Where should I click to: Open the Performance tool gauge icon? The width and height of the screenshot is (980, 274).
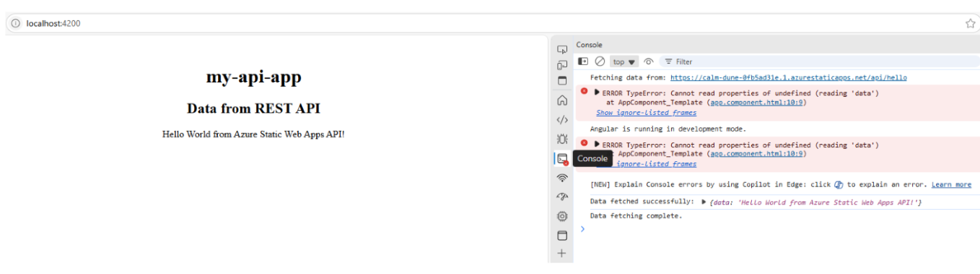pyautogui.click(x=562, y=197)
